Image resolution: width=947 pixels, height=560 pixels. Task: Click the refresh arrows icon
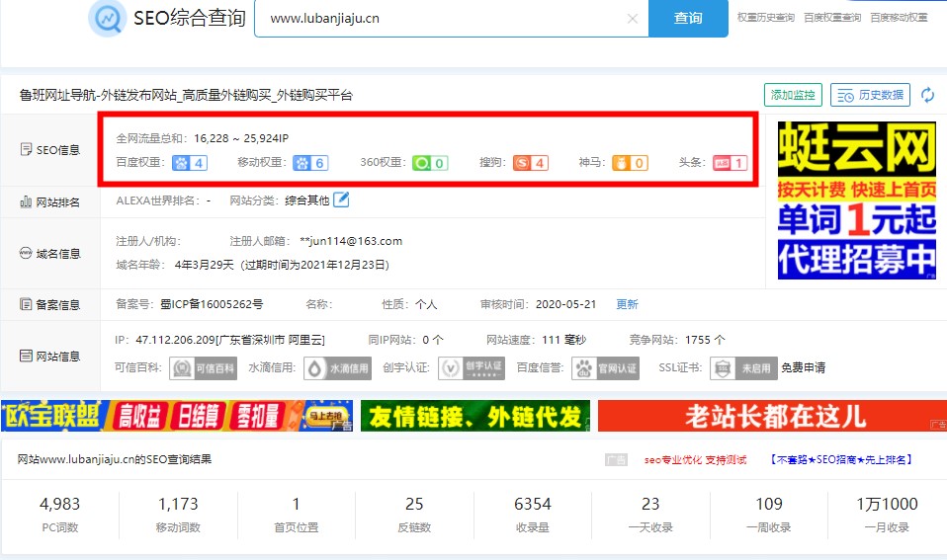(x=927, y=95)
